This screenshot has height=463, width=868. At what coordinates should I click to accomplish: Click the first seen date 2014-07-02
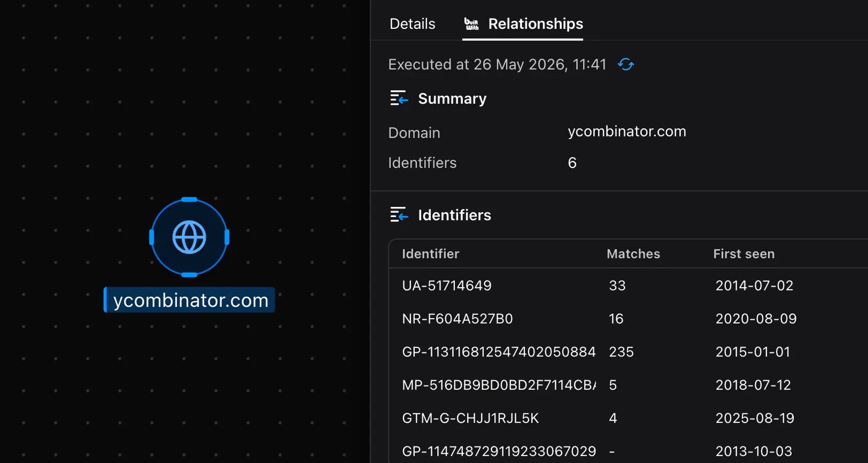pos(754,285)
